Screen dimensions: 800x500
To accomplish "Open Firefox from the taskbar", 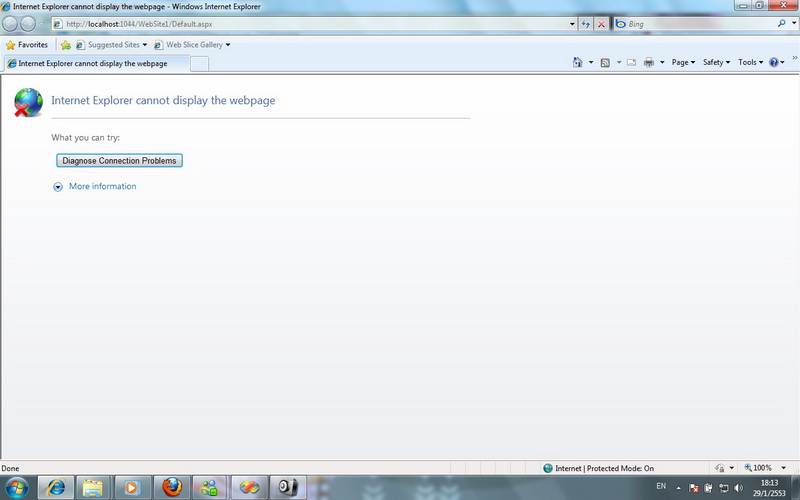I will point(172,488).
